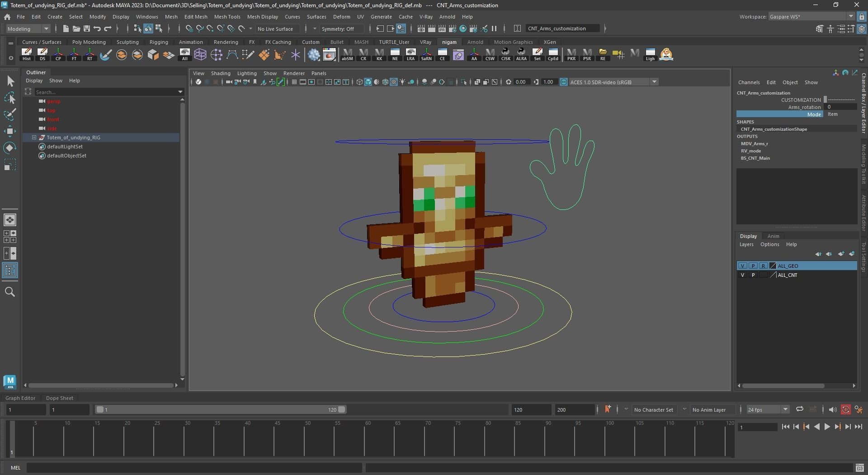Screen dimensions: 868x475
Task: Open the Deform menu
Action: 341,17
